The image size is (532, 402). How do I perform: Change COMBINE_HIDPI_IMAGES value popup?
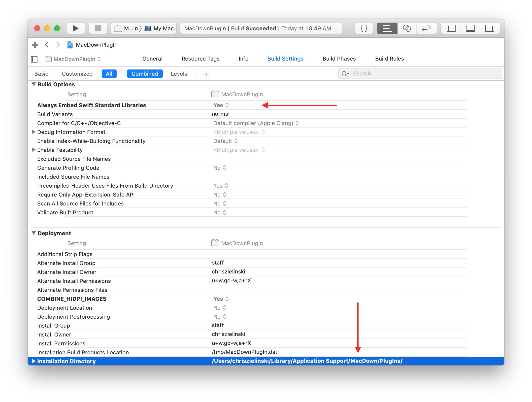pos(221,299)
